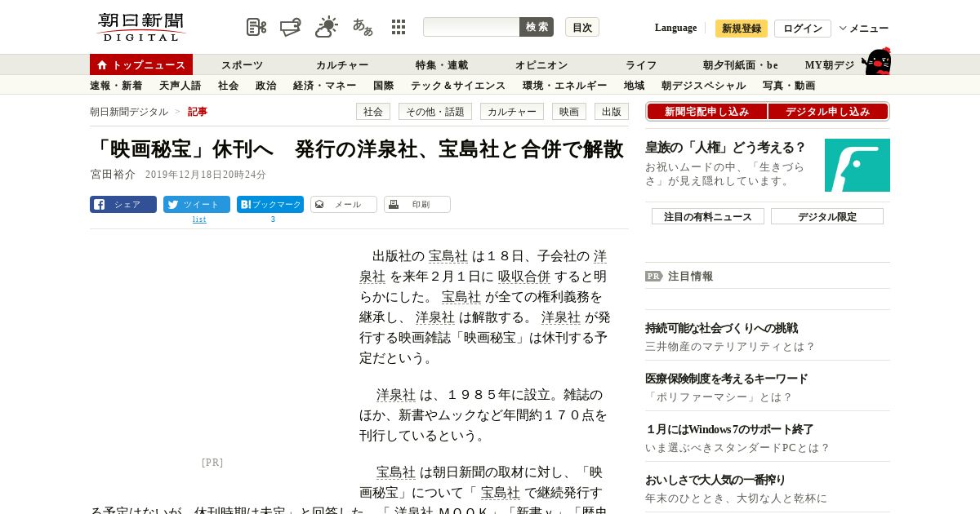Click the comment bubble icon in header

291,27
